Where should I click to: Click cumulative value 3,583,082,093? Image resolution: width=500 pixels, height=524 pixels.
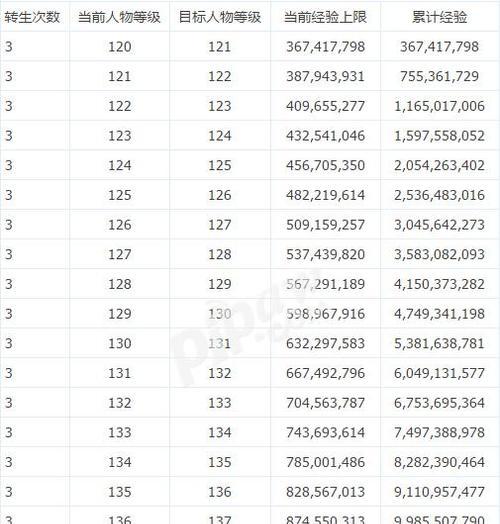[x=440, y=255]
